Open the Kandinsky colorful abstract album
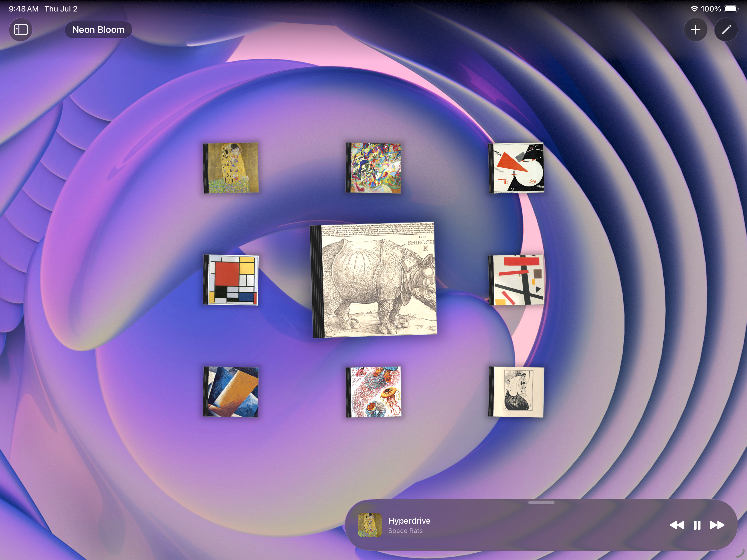This screenshot has height=560, width=747. 374,168
